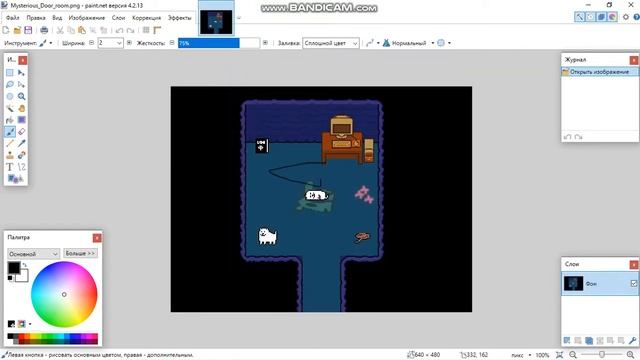
Task: Reset colors to black and white
Action: coord(10,278)
